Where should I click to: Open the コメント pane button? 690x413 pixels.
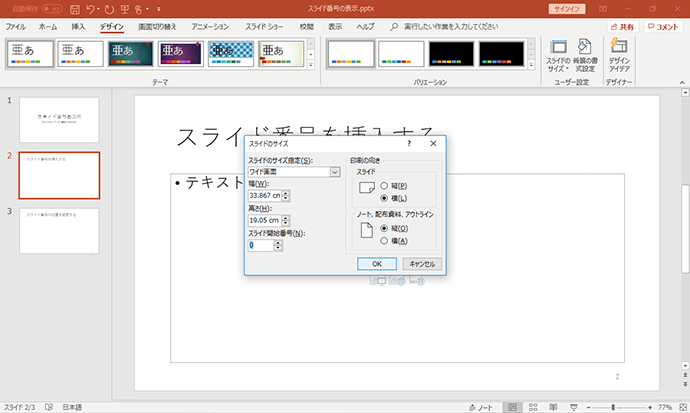point(663,27)
